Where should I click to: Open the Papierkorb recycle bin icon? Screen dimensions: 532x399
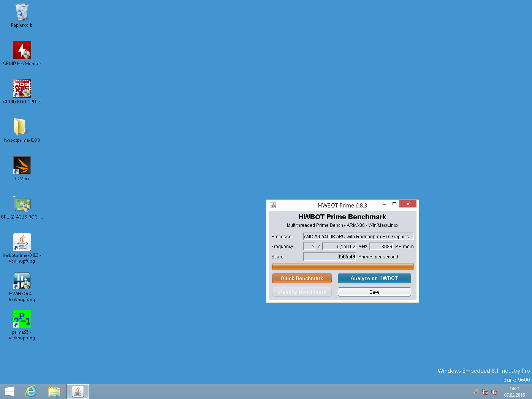tap(22, 15)
